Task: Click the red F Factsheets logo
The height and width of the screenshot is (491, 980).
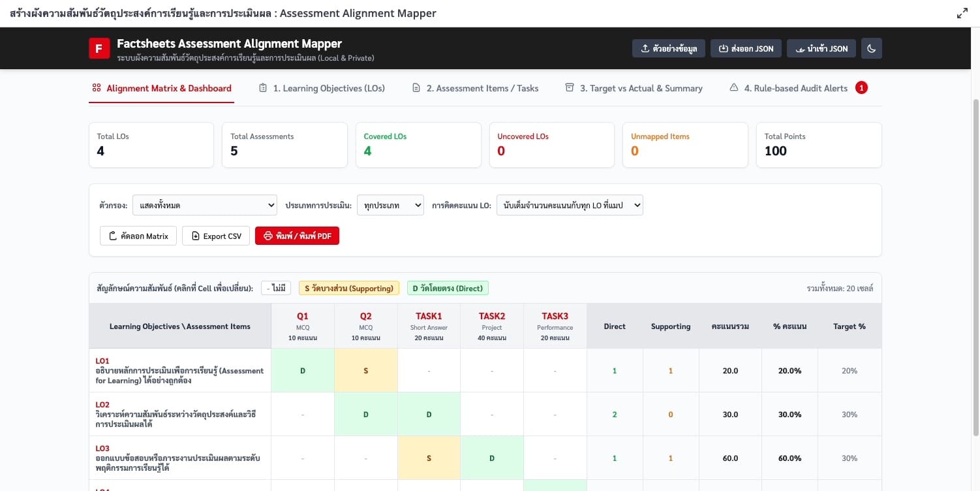Action: (x=99, y=48)
